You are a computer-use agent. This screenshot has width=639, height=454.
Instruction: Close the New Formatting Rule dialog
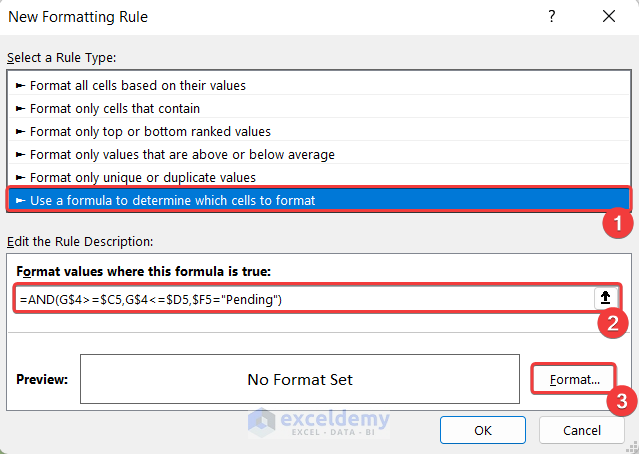point(609,17)
